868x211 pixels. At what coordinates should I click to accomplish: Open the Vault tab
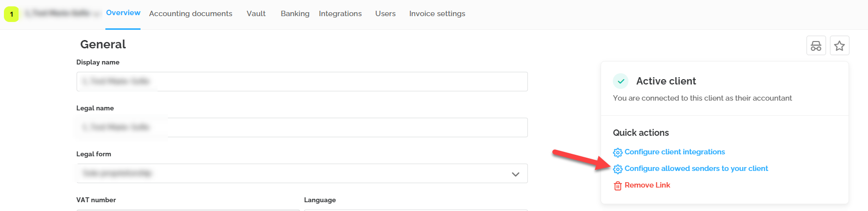click(256, 14)
